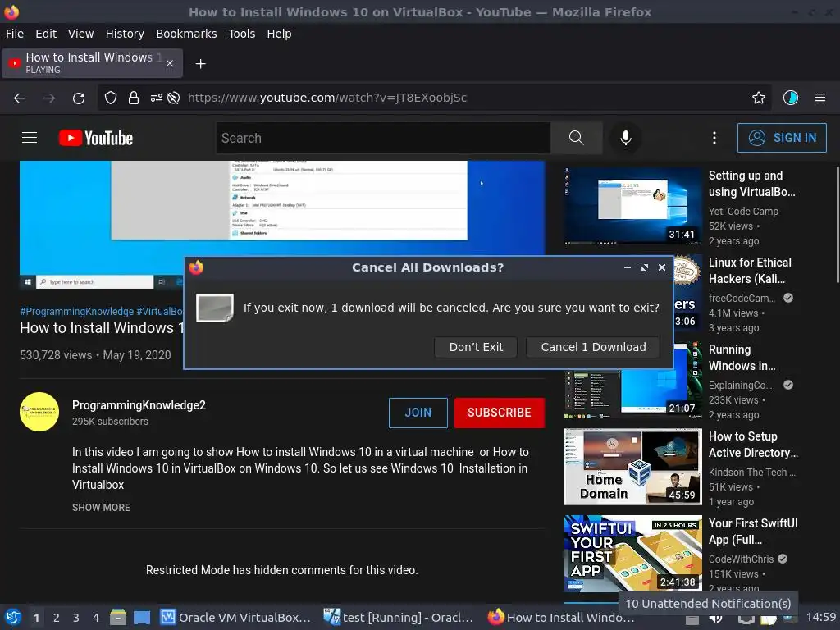
Task: Click the sidebar vertical scrollbar
Action: coord(838,225)
